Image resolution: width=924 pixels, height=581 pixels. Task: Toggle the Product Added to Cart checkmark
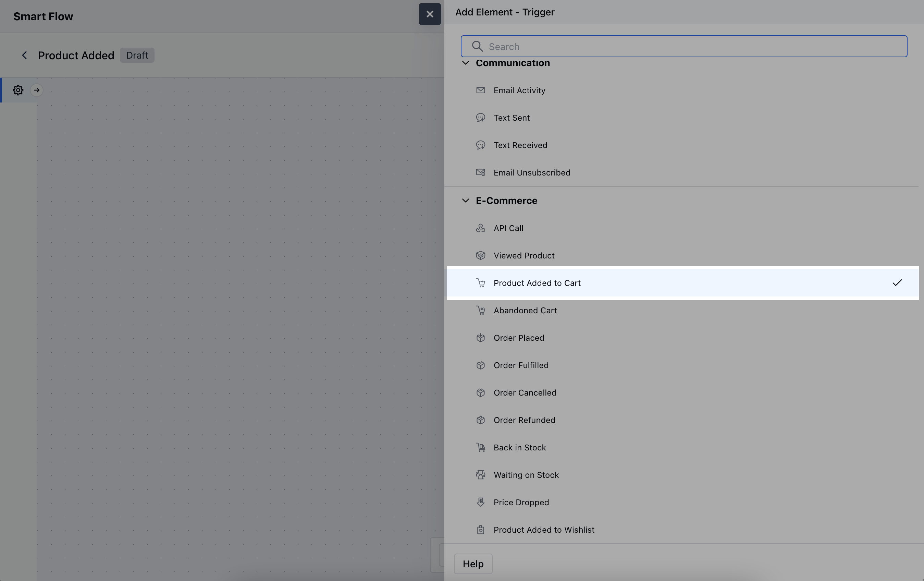pos(897,283)
